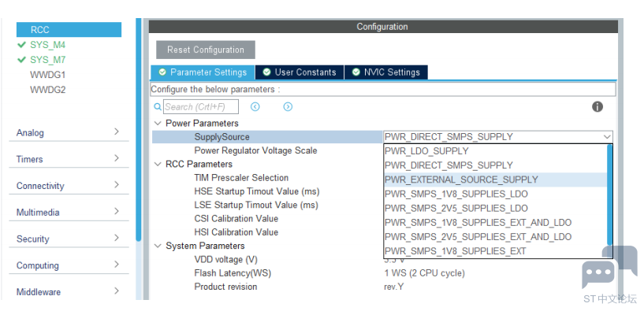
Task: Choose PWR_EXTERNAL_SOURCE_SUPPLY option
Action: pos(495,180)
